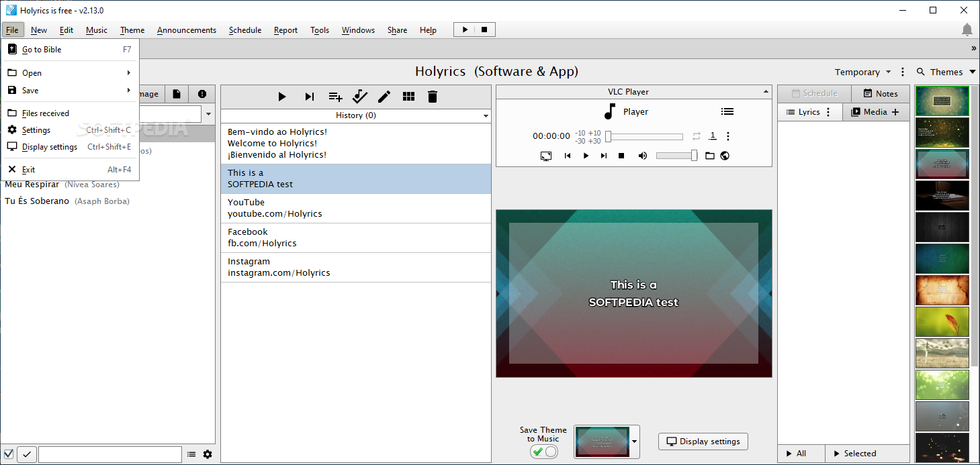Viewport: 980px width, 465px height.
Task: Click the pencil edit icon above History
Action: (384, 97)
